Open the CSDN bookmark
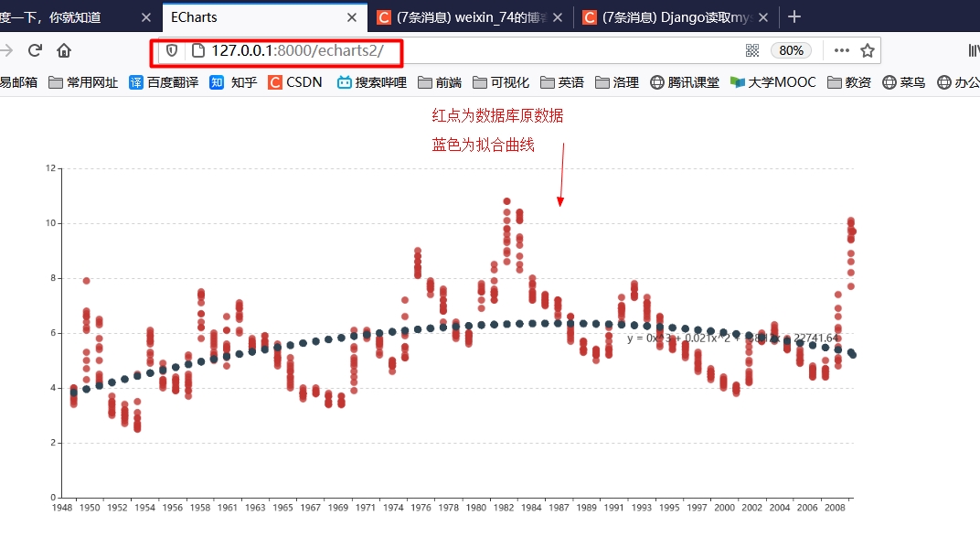Screen dimensions: 980x537 295,82
